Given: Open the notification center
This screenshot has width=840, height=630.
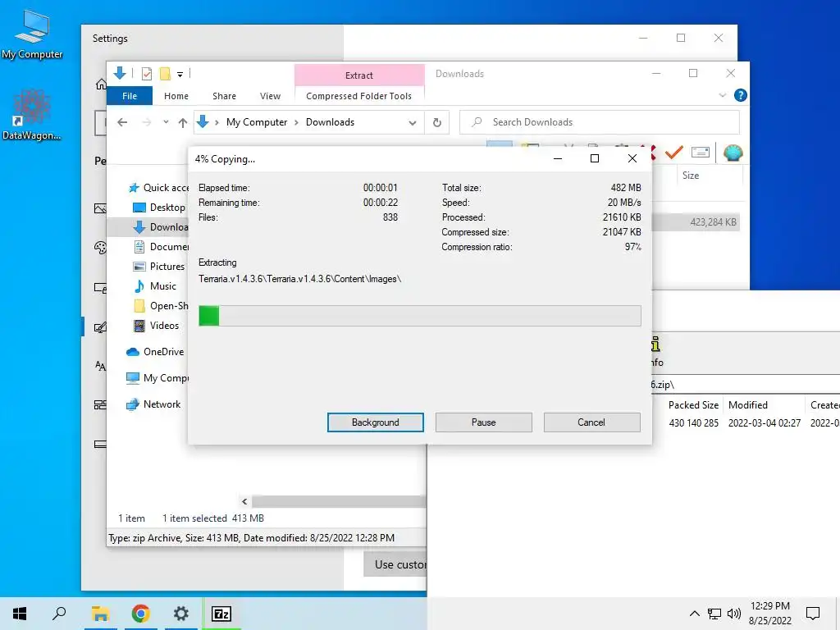Looking at the screenshot, I should [813, 614].
